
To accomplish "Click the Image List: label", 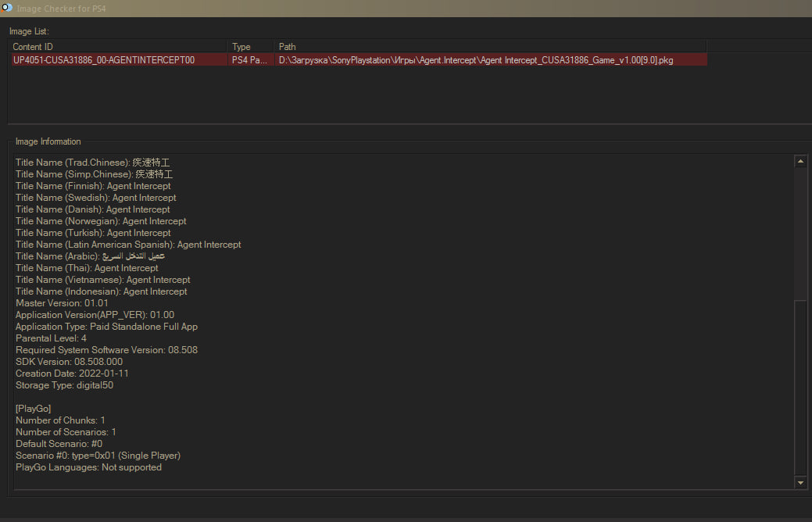I will pyautogui.click(x=29, y=31).
